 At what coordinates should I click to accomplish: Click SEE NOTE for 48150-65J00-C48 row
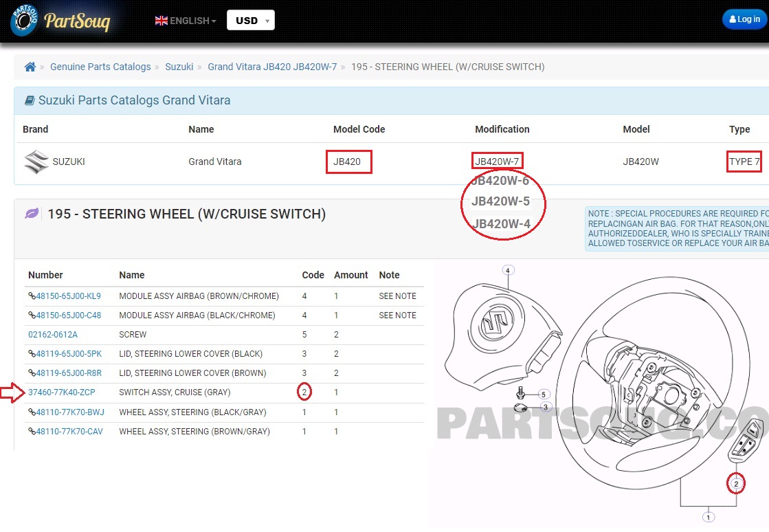398,315
